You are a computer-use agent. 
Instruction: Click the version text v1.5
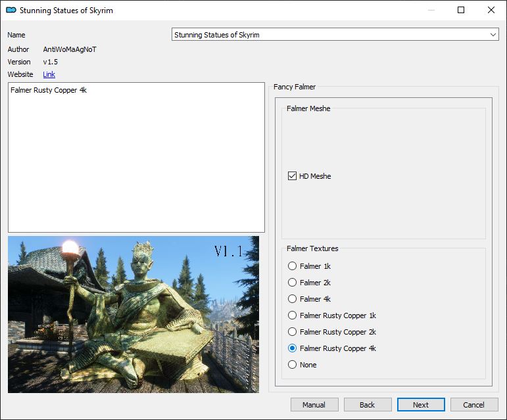click(51, 62)
